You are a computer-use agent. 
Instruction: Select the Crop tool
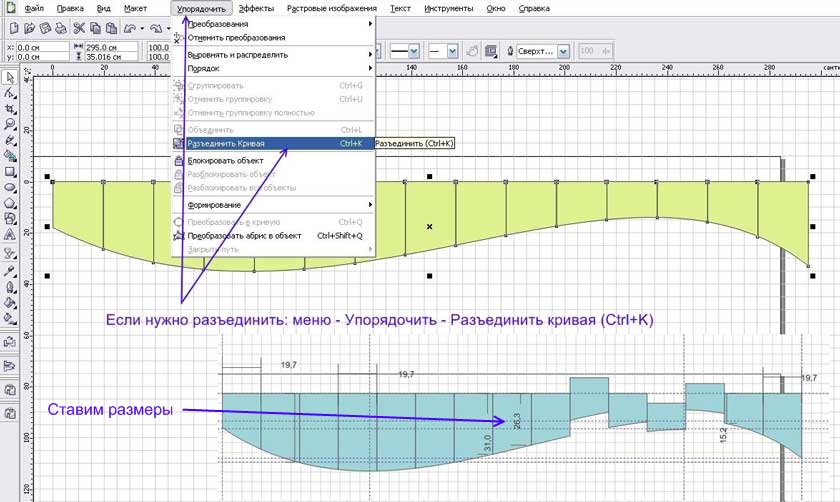pyautogui.click(x=9, y=108)
